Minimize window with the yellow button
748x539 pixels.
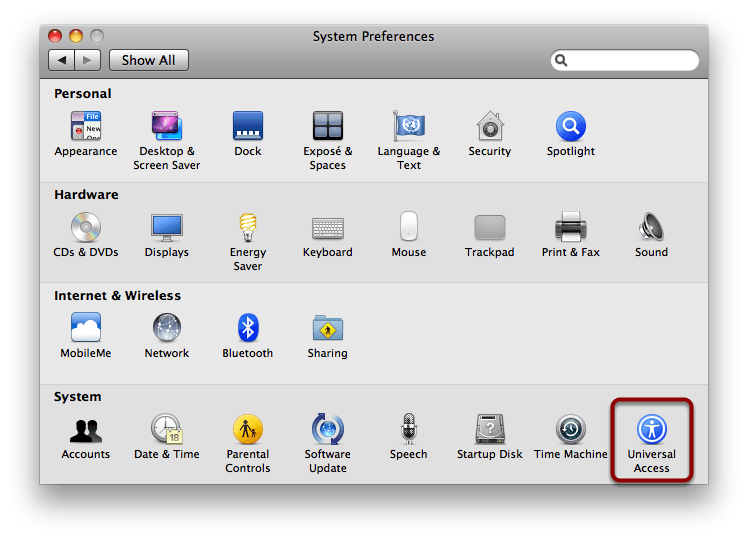(x=76, y=36)
